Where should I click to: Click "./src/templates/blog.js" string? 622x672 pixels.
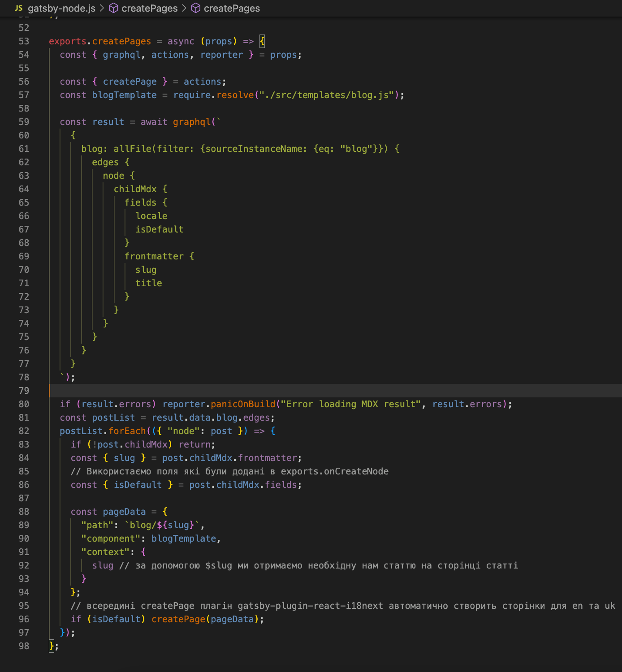327,95
